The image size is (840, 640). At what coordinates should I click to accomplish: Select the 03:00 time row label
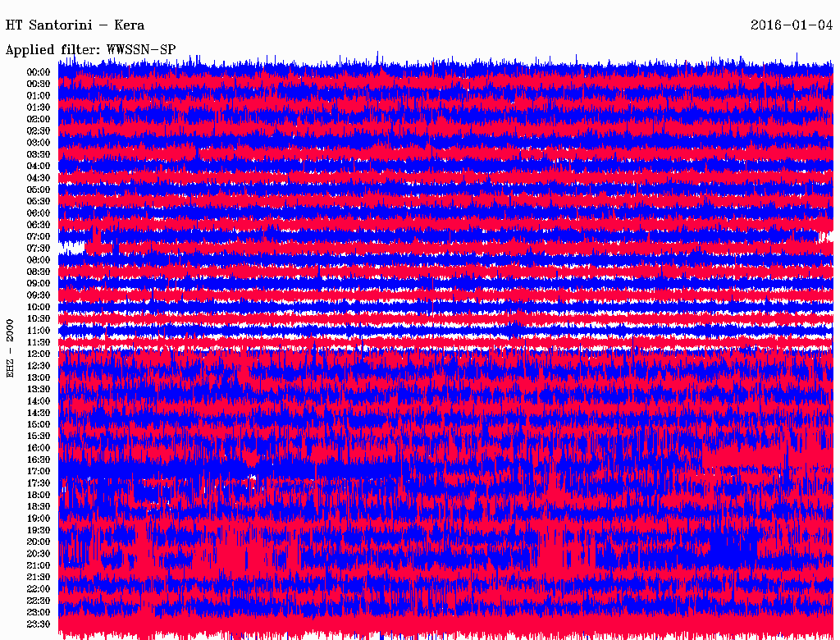pos(39,143)
